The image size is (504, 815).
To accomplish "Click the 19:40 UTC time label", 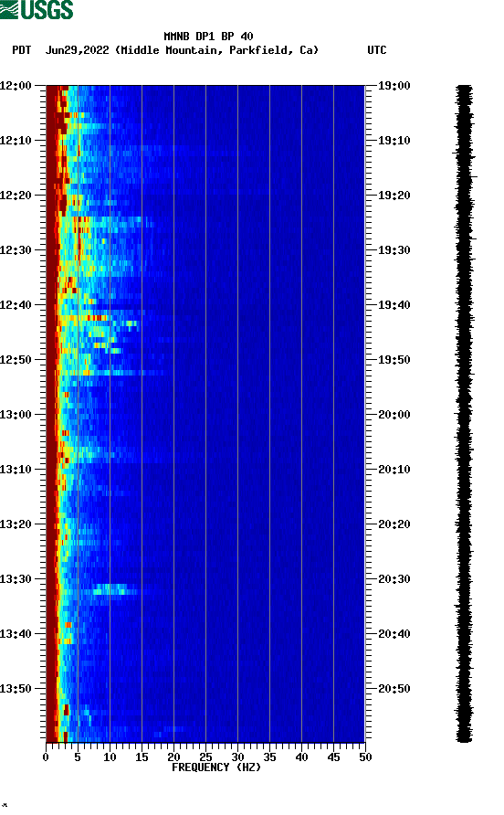I will [394, 304].
